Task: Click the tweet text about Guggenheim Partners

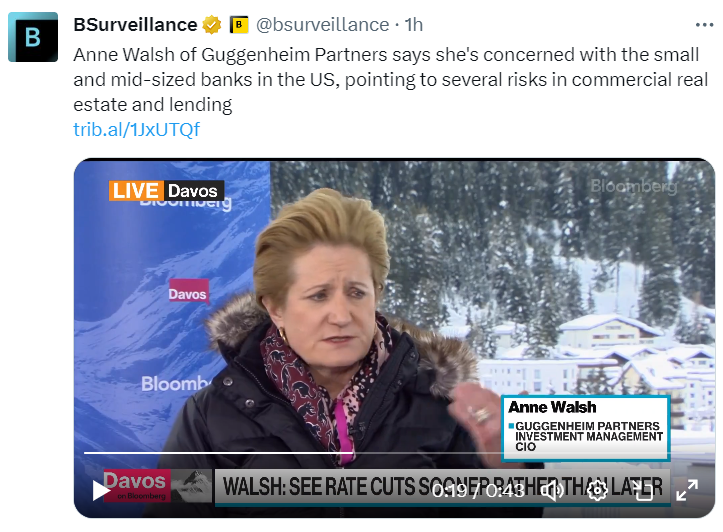Action: (x=390, y=79)
